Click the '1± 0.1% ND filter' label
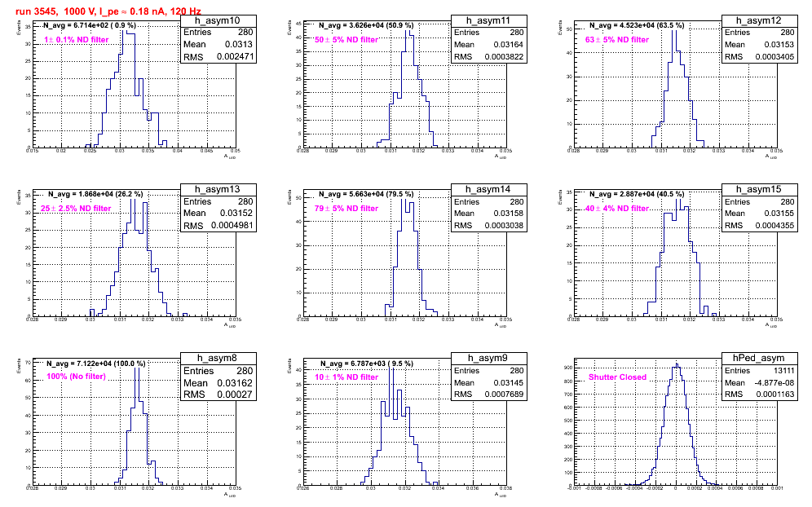Screen dimensions: 812x507 tap(76, 39)
